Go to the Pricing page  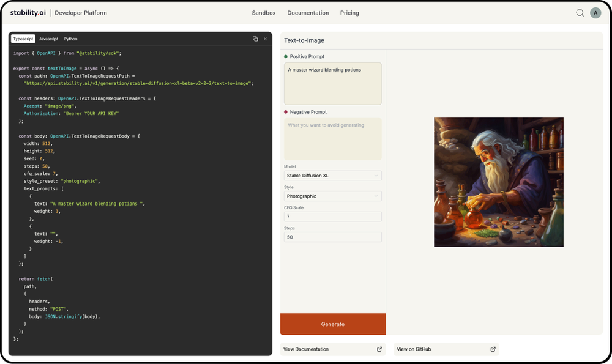349,13
